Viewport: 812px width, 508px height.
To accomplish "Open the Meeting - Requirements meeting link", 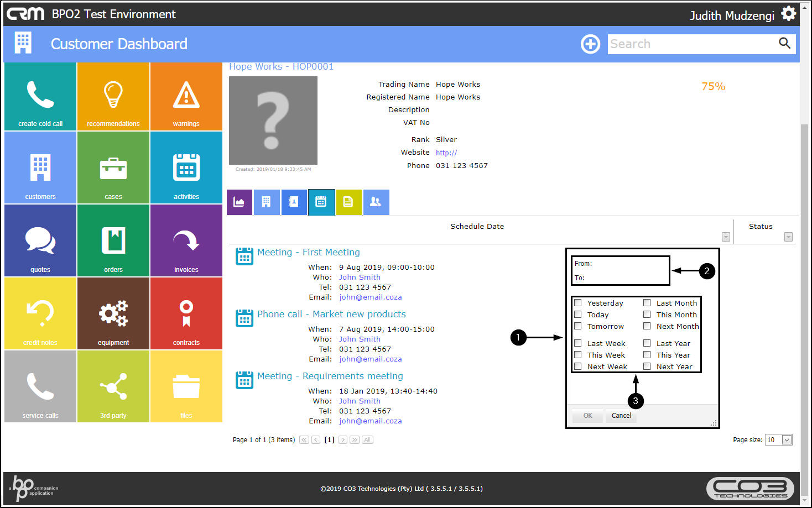I will click(330, 376).
